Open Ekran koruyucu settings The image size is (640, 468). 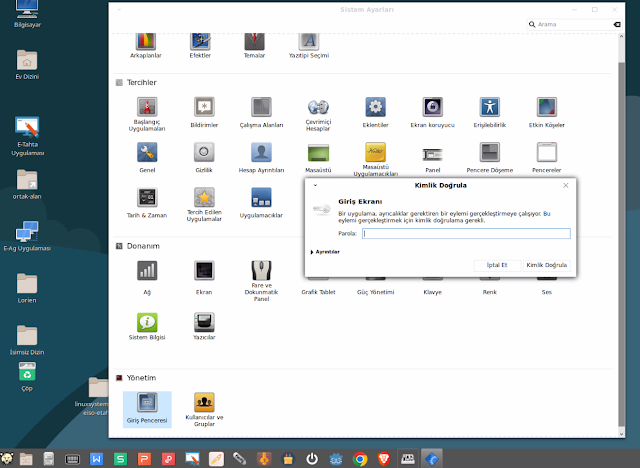pos(433,113)
